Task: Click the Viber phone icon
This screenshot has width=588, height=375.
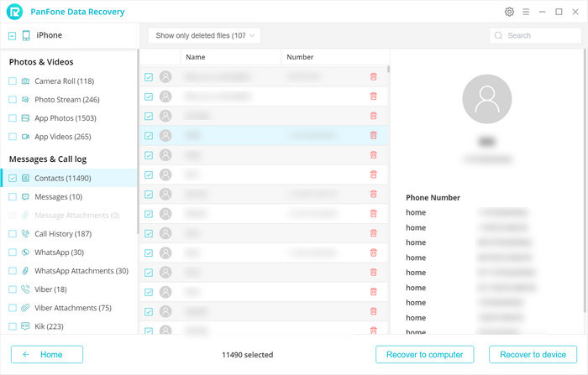Action: click(25, 289)
